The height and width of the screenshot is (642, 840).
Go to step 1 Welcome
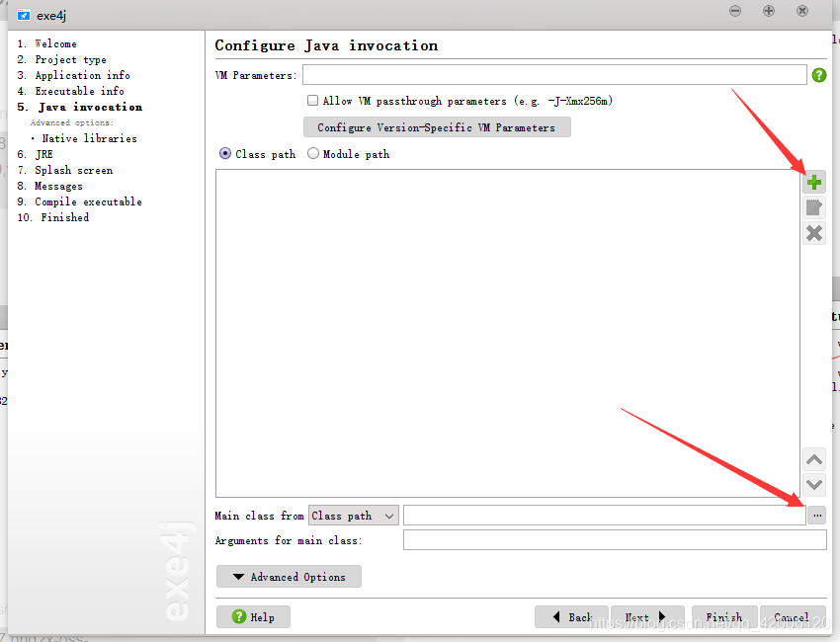[x=46, y=43]
